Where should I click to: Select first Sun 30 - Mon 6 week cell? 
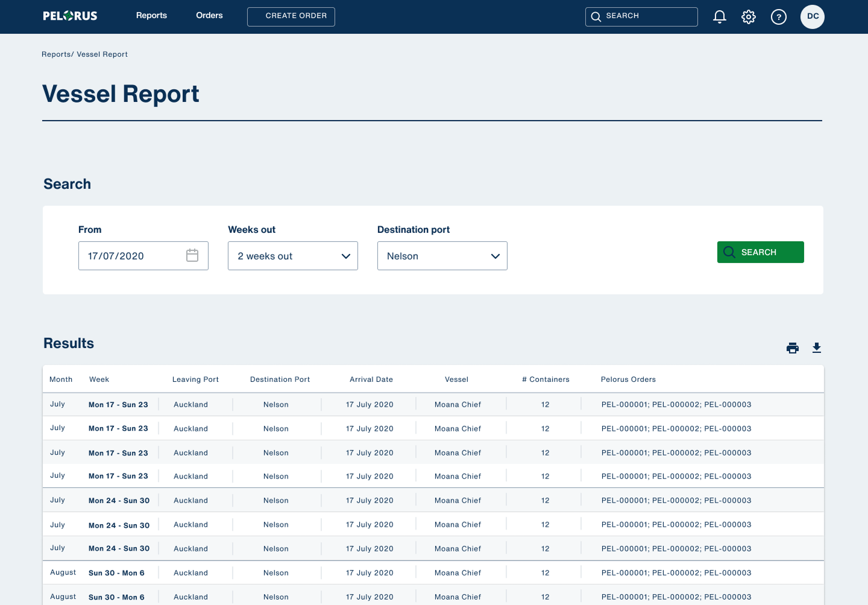point(116,573)
